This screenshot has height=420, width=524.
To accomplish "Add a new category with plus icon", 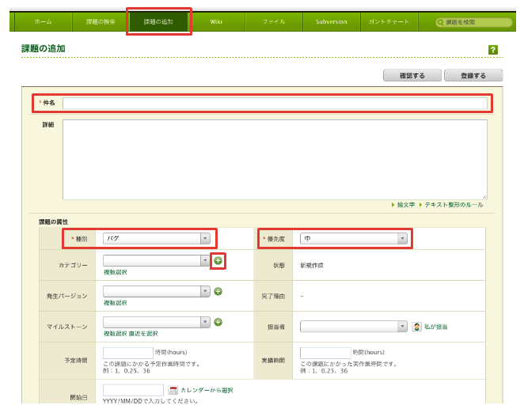I will 218,260.
